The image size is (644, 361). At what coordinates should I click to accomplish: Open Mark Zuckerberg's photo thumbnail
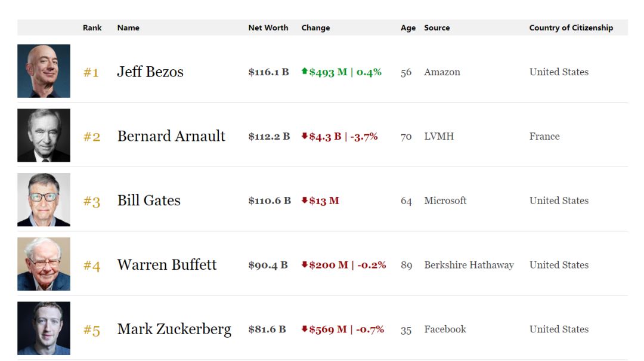44,328
